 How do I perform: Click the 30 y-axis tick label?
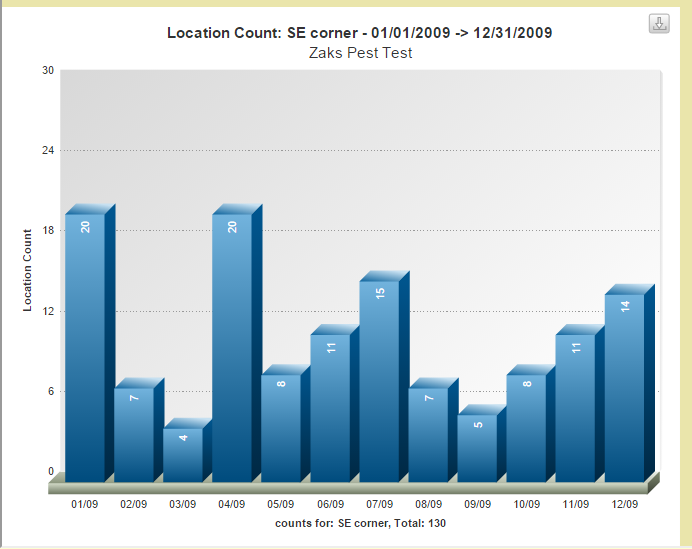click(48, 70)
